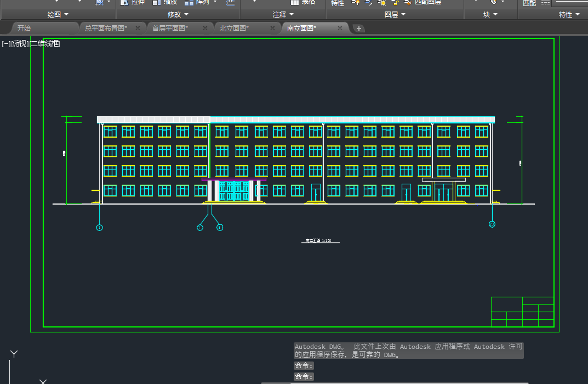Open the 开始 (Start) tab
588x384 pixels.
click(24, 29)
